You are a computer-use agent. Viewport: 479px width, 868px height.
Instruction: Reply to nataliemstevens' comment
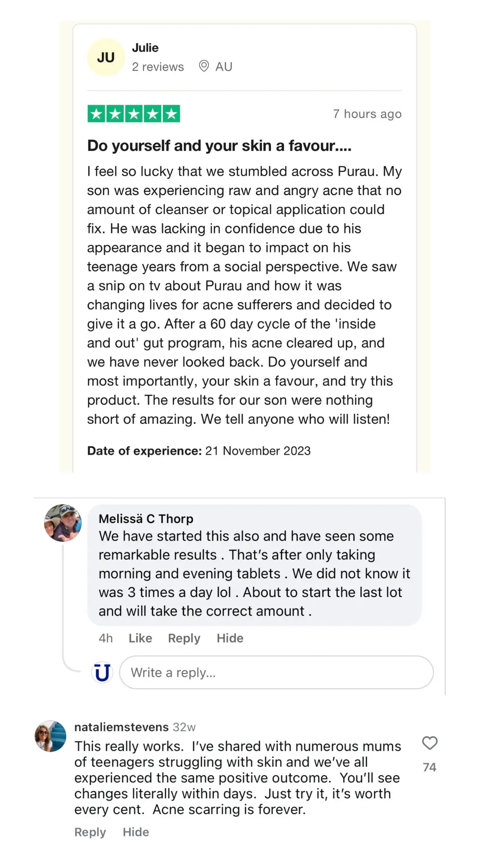click(90, 832)
